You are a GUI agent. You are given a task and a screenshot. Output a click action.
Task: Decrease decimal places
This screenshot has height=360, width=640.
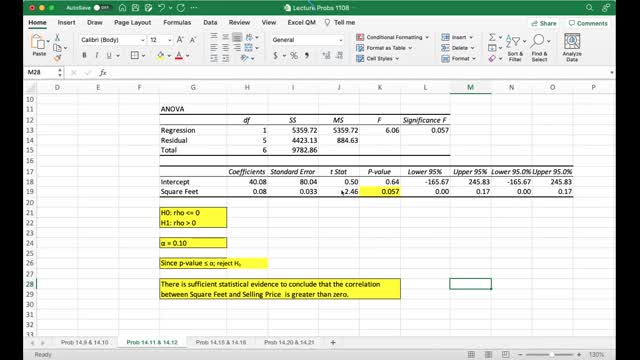340,56
